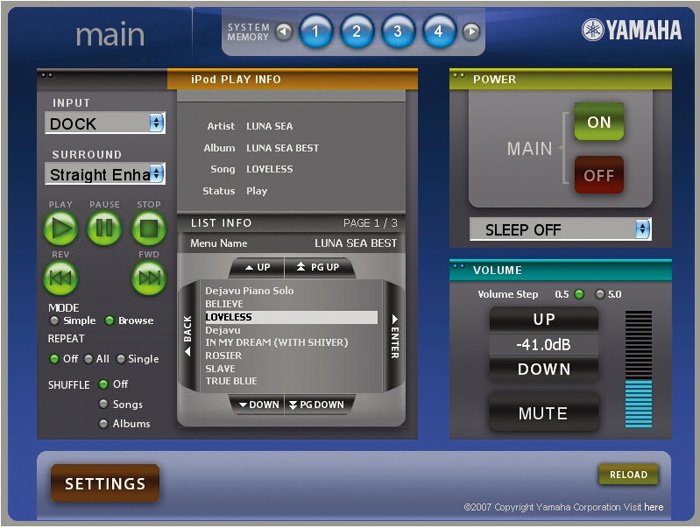
Task: Open the SETTINGS page
Action: point(105,484)
